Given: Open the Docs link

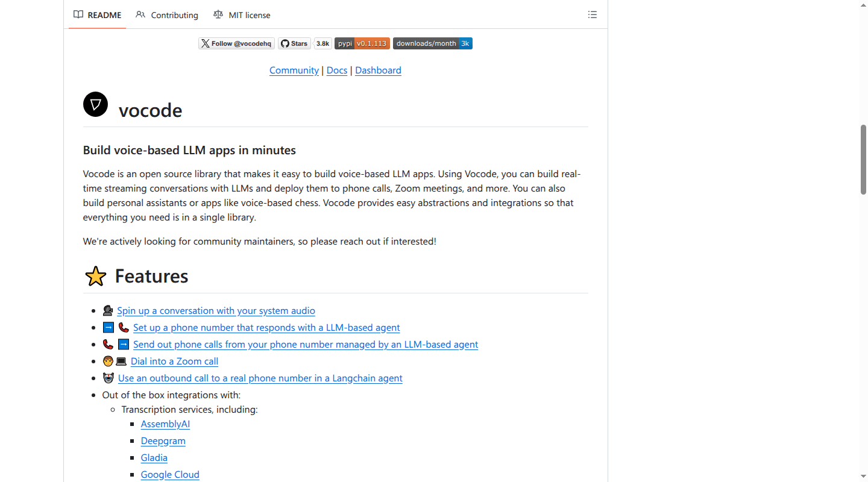Looking at the screenshot, I should click(337, 70).
